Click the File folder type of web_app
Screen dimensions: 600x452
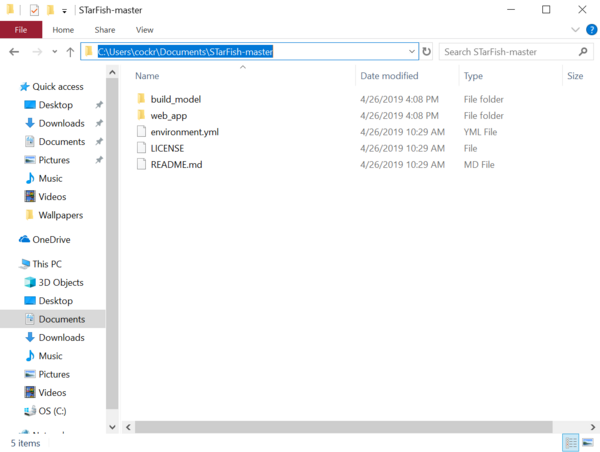coord(483,116)
